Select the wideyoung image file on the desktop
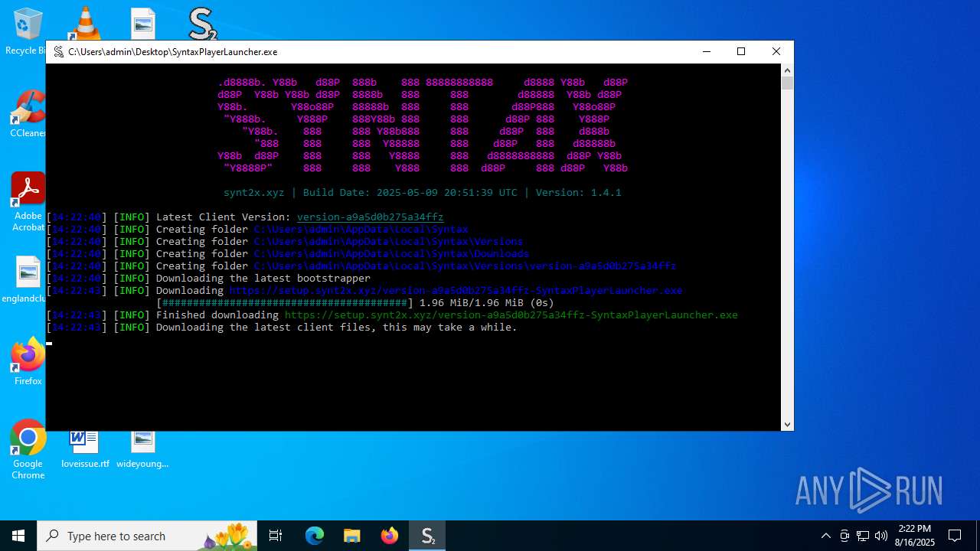Screen dimensions: 980x551 (x=142, y=450)
